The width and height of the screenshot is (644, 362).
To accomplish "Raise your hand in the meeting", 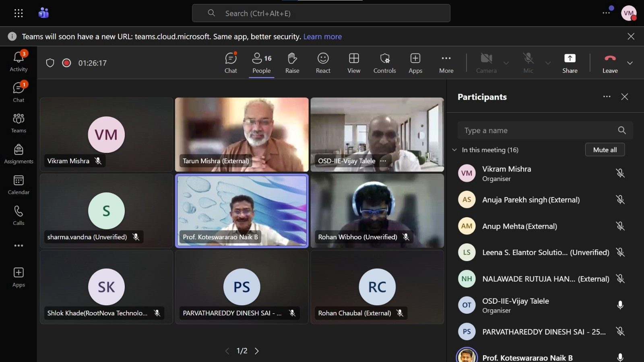I will pos(292,63).
